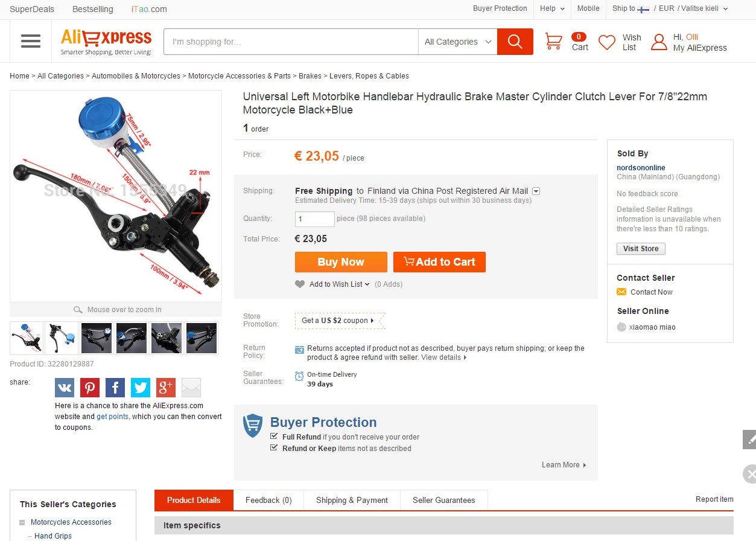Viewport: 756px width, 541px height.
Task: Open the Shipping & Payment tab
Action: coord(352,500)
